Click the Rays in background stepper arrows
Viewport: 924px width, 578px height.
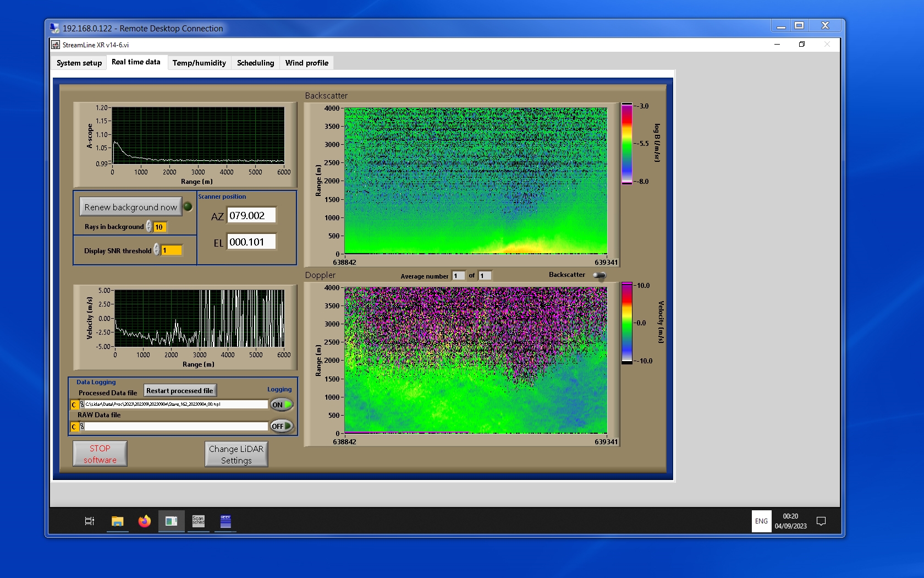point(149,226)
